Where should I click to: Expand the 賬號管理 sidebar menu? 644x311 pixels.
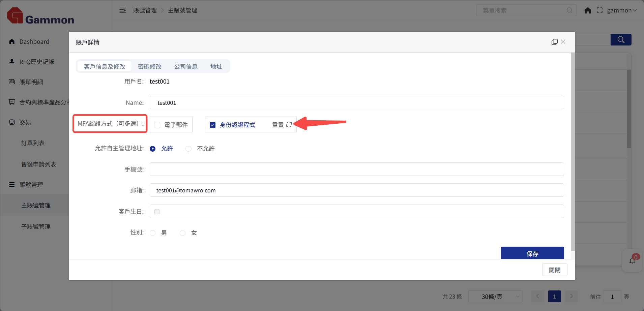click(31, 185)
